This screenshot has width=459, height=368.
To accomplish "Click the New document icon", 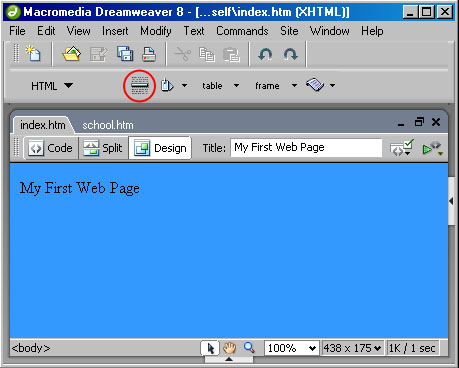I will (34, 54).
